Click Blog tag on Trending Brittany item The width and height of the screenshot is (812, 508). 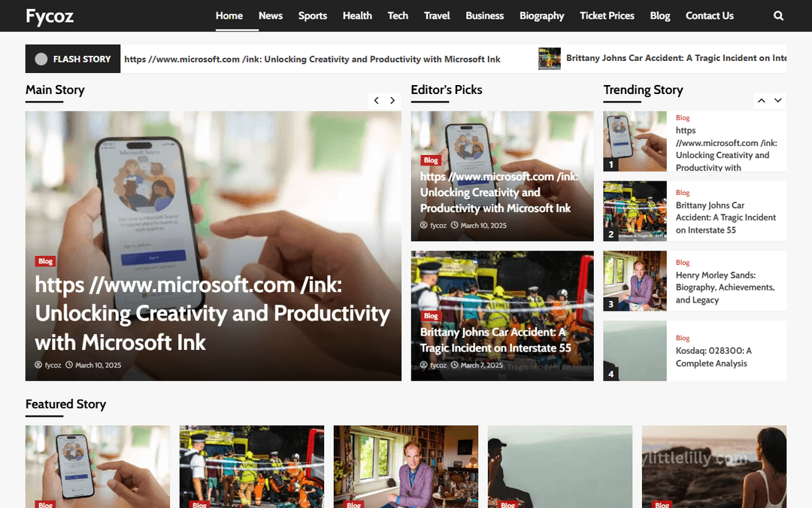pyautogui.click(x=683, y=193)
